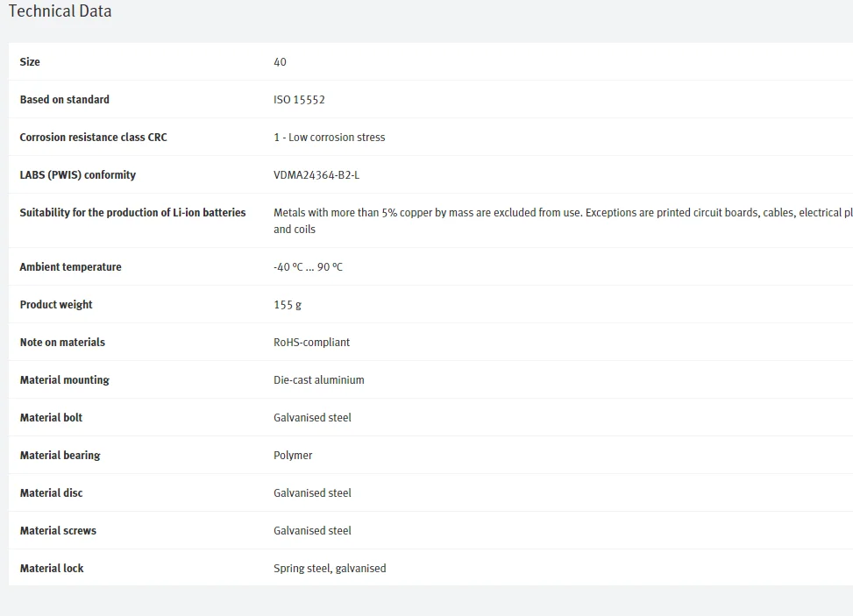Click the Polymer material value

[x=293, y=456]
